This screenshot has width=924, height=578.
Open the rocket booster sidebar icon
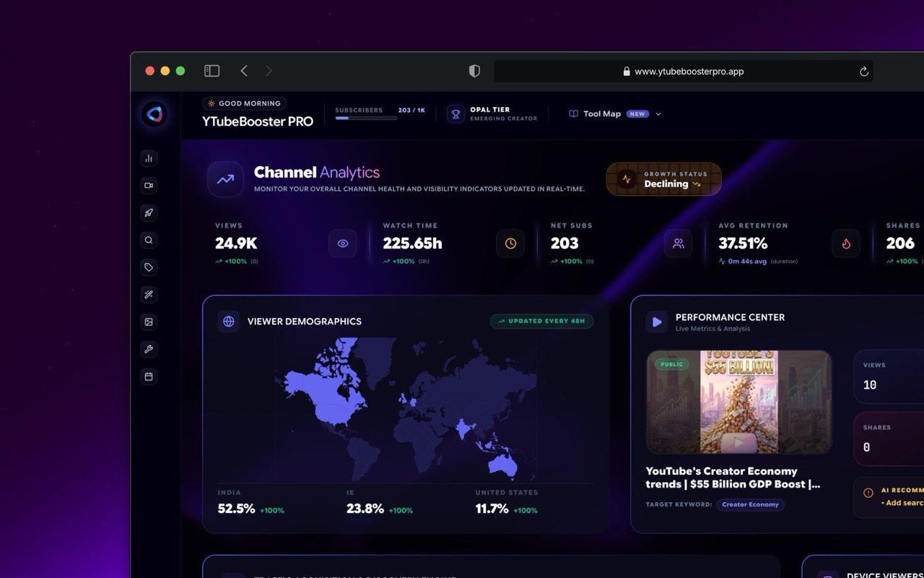pyautogui.click(x=149, y=212)
